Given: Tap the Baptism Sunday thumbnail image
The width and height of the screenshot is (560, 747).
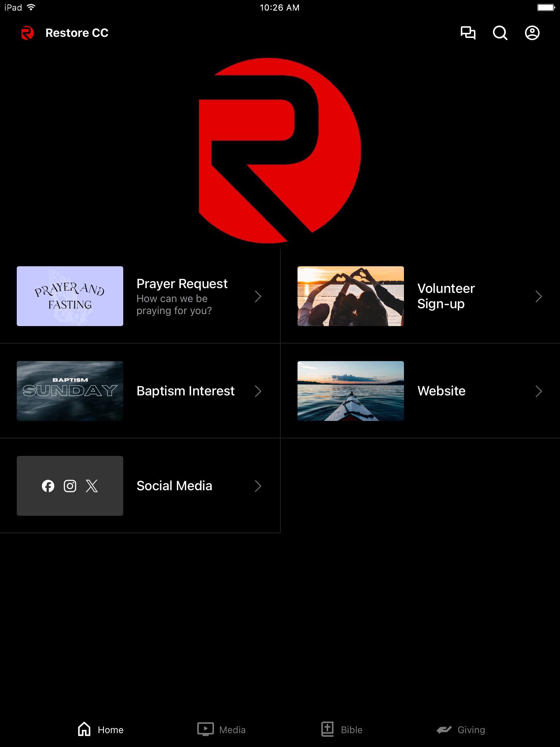Looking at the screenshot, I should click(x=70, y=391).
